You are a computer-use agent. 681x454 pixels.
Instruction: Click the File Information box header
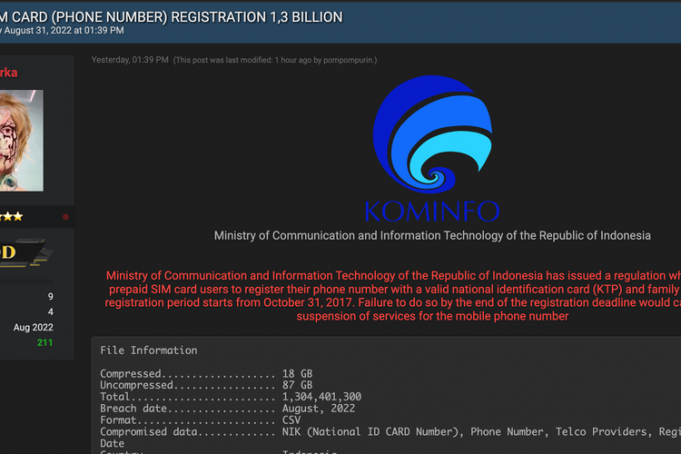coord(148,350)
